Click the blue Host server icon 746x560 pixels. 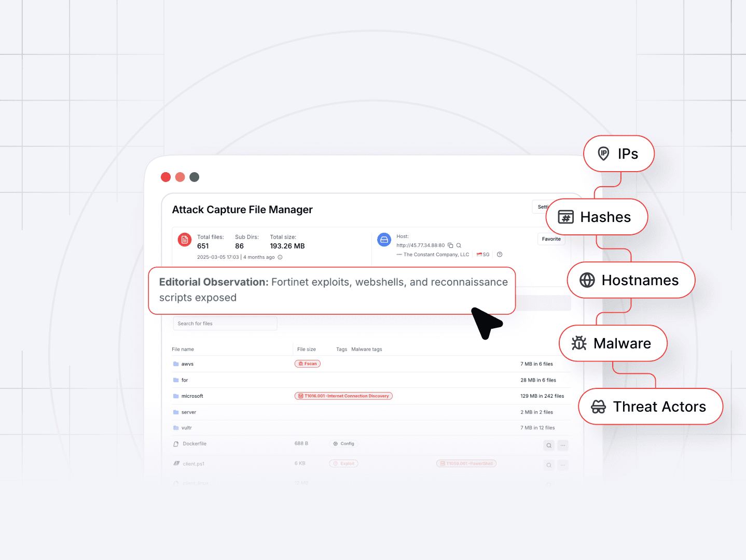384,240
